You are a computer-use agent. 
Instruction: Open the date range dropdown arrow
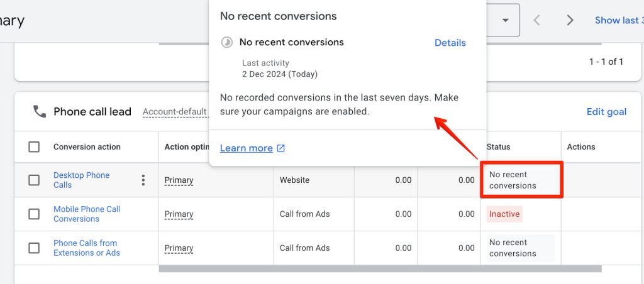506,20
